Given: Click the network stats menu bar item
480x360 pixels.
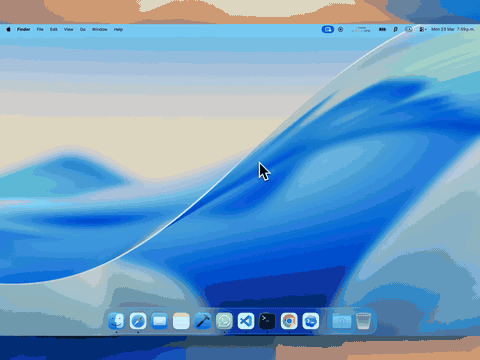Looking at the screenshot, I should (361, 29).
